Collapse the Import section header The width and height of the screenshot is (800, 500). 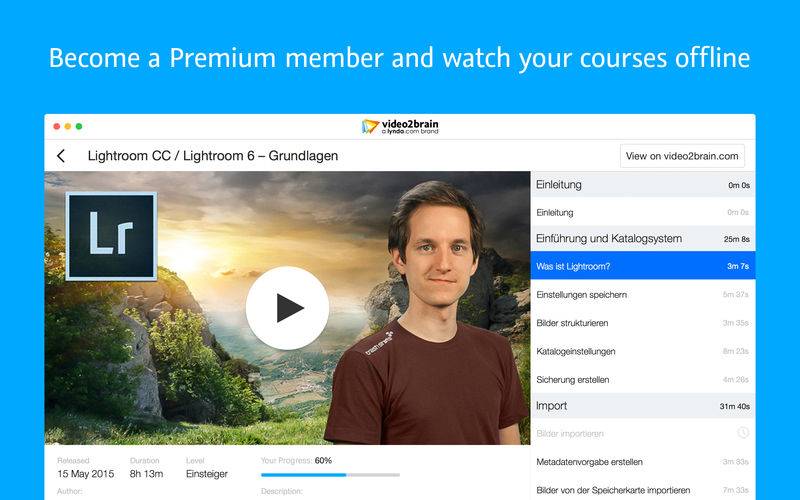[x=643, y=406]
